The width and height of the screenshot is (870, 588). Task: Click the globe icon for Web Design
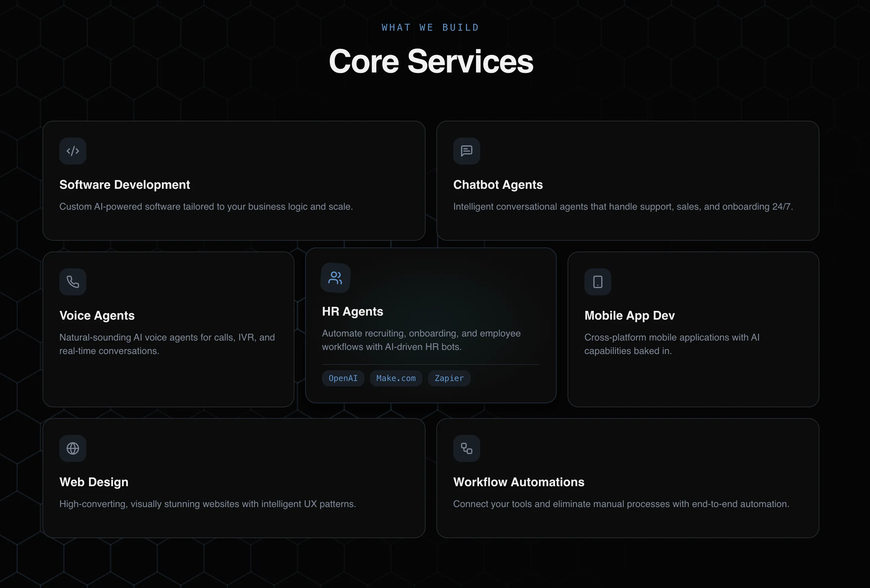click(x=72, y=448)
